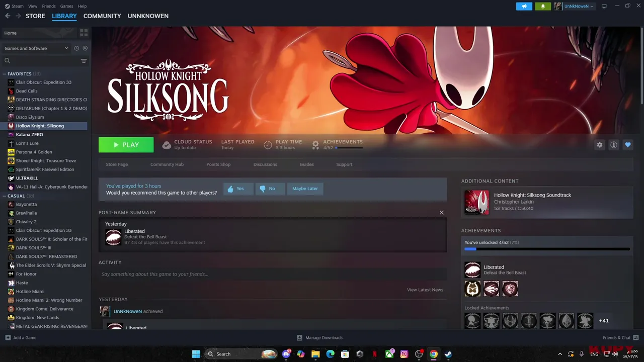Viewport: 644px width, 362px height.
Task: Open File Explorer from the taskbar
Action: pos(315,354)
